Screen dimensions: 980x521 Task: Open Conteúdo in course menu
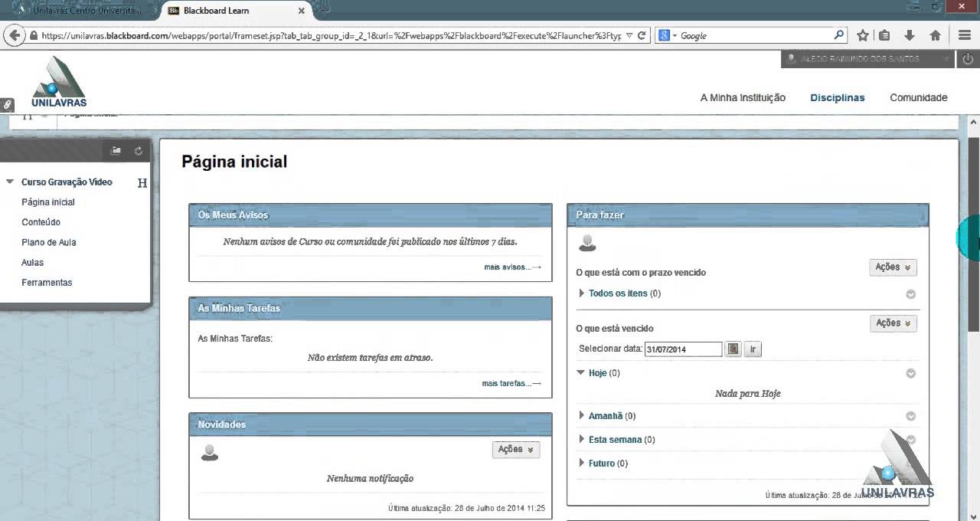click(41, 222)
